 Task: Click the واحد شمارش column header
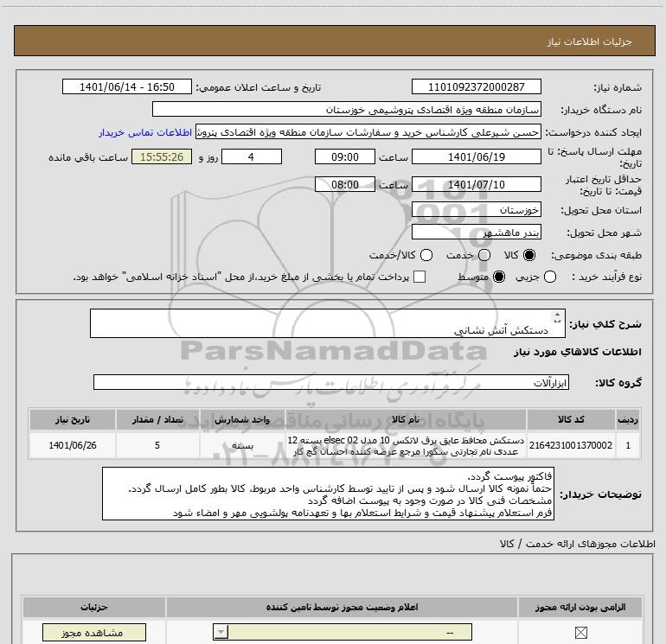[x=242, y=419]
